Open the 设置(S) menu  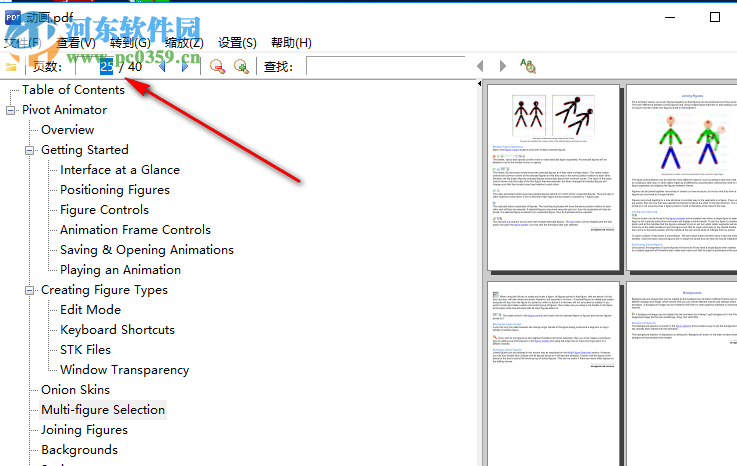(x=237, y=43)
